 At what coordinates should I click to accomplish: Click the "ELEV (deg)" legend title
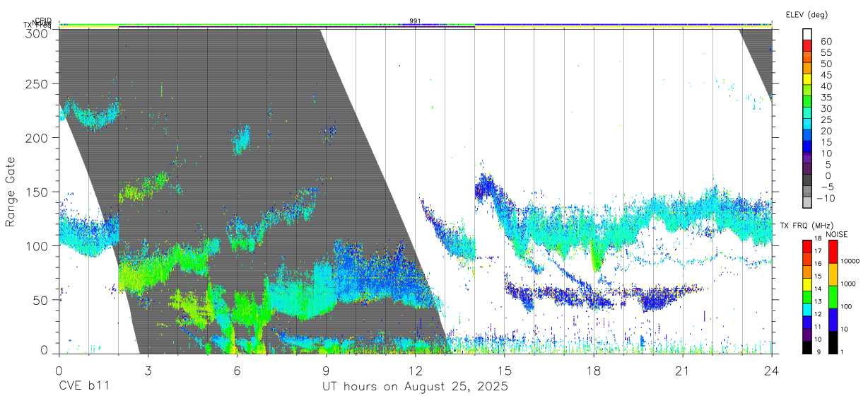pyautogui.click(x=807, y=14)
